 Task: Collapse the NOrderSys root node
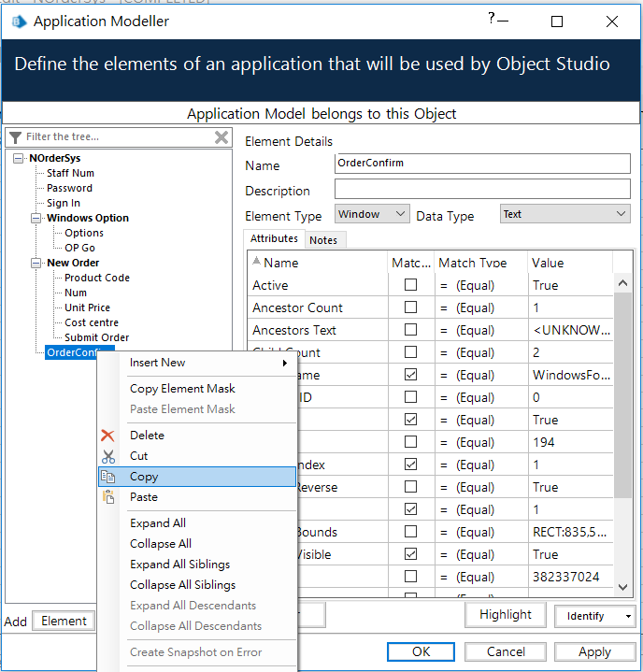pos(18,158)
